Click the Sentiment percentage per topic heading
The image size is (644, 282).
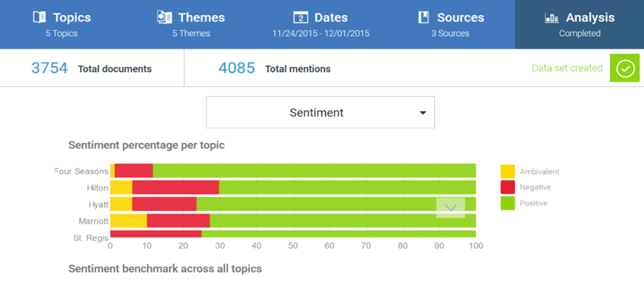pos(147,145)
